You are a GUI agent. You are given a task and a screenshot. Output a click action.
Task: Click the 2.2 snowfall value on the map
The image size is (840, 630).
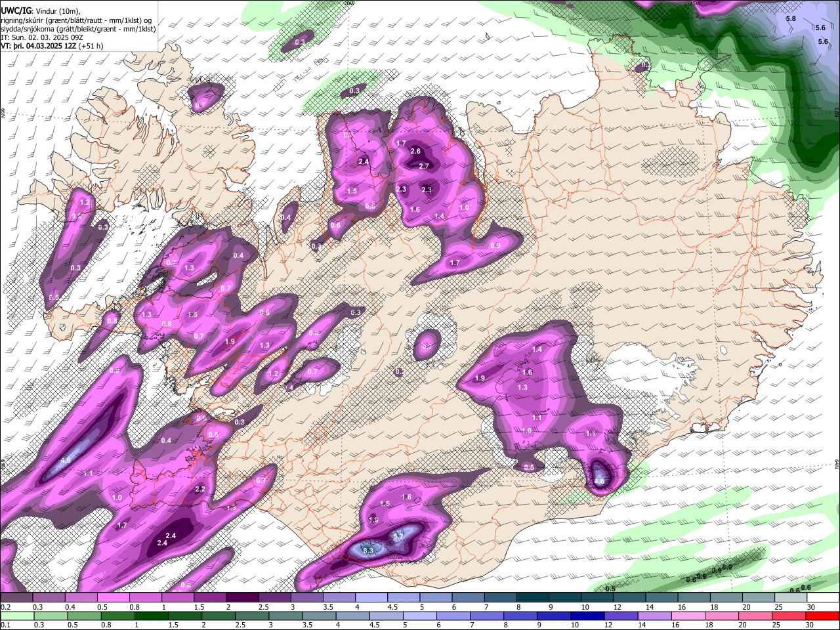pos(200,489)
